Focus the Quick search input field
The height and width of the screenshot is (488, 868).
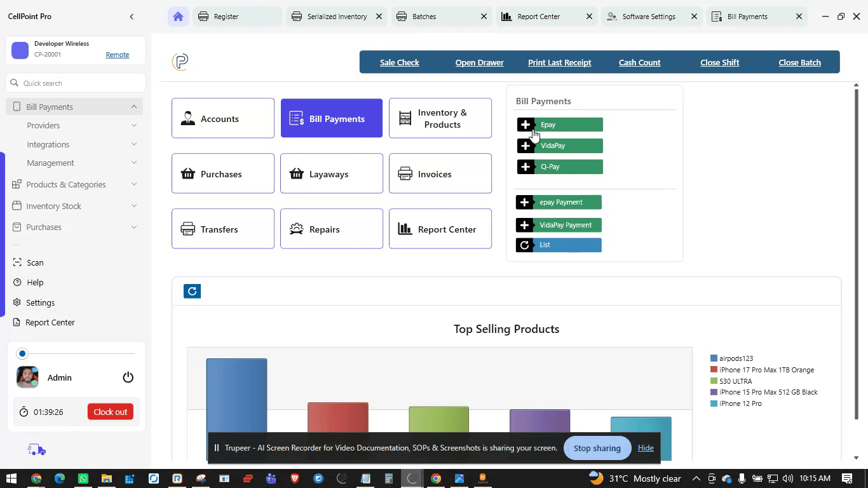(76, 83)
